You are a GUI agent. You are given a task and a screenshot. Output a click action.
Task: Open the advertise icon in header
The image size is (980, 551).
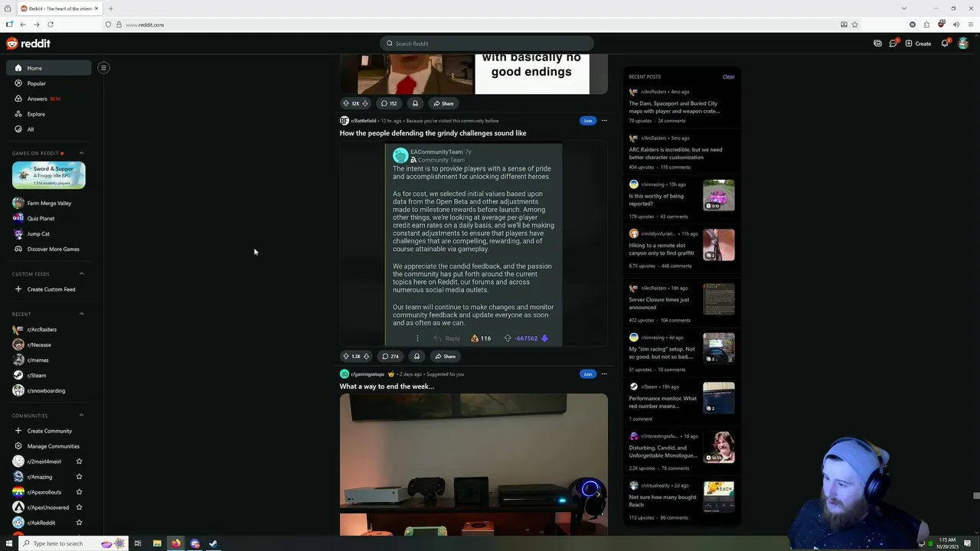tap(877, 44)
